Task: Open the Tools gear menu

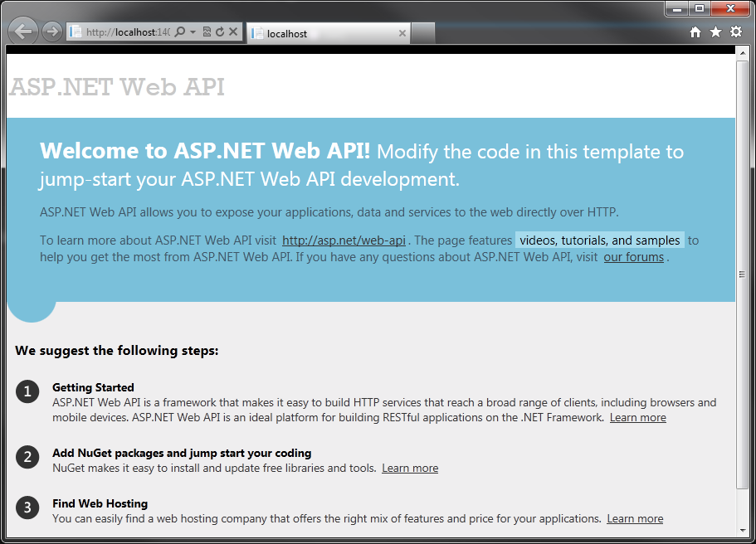Action: pos(735,31)
